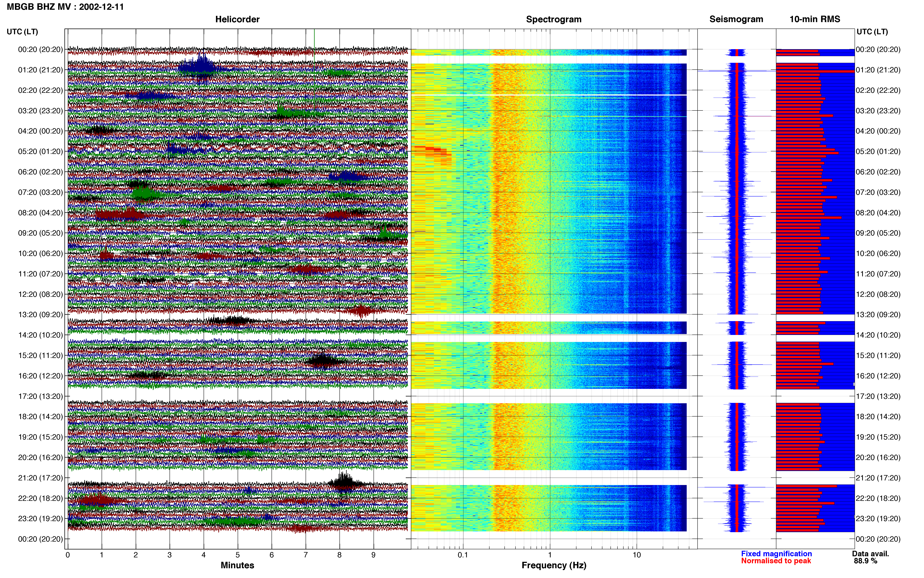Click the 'Normalised to peak' legend text
The image size is (924, 578).
[776, 561]
